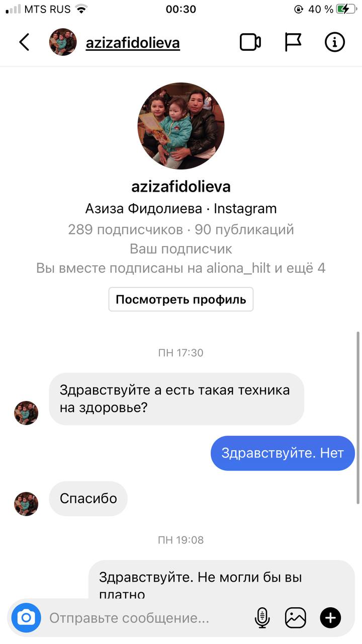Tap the back arrow in header

[x=24, y=42]
